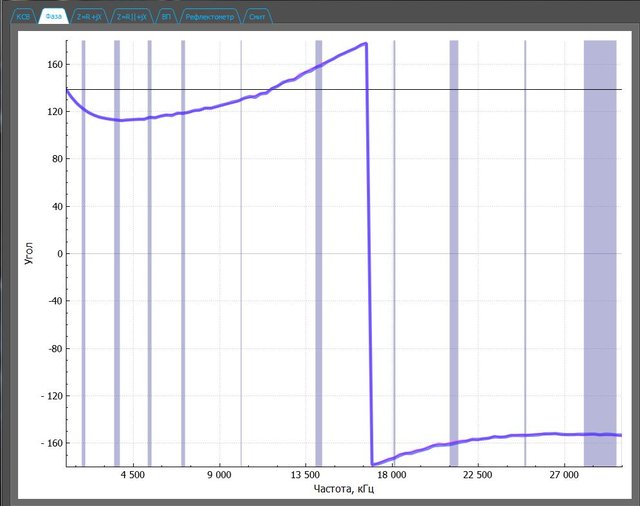Open the ВП tab
Viewport: 640px width, 506px height.
(166, 17)
